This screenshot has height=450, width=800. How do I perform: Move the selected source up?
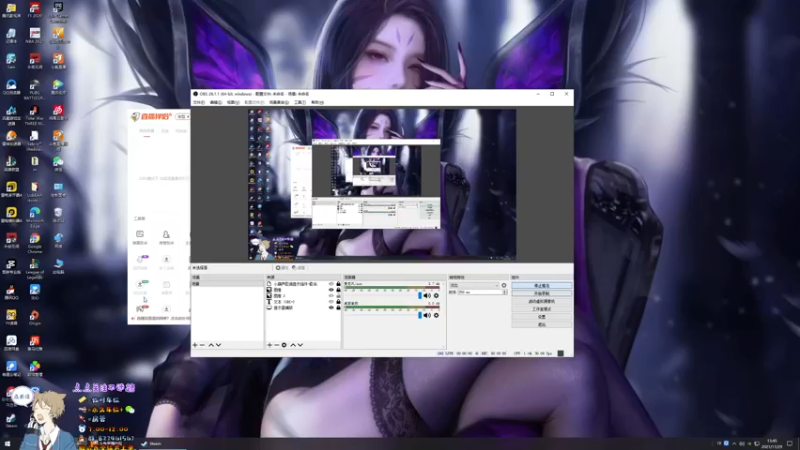pyautogui.click(x=293, y=345)
